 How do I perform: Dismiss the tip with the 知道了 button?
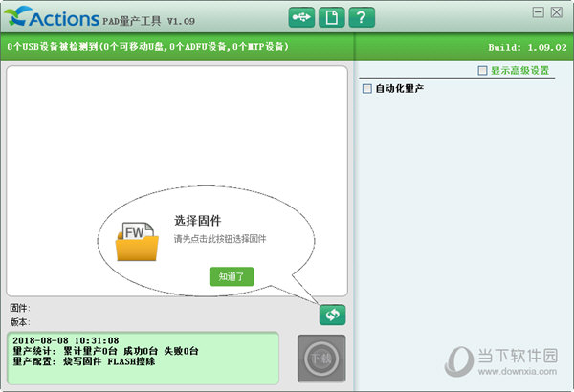point(232,276)
